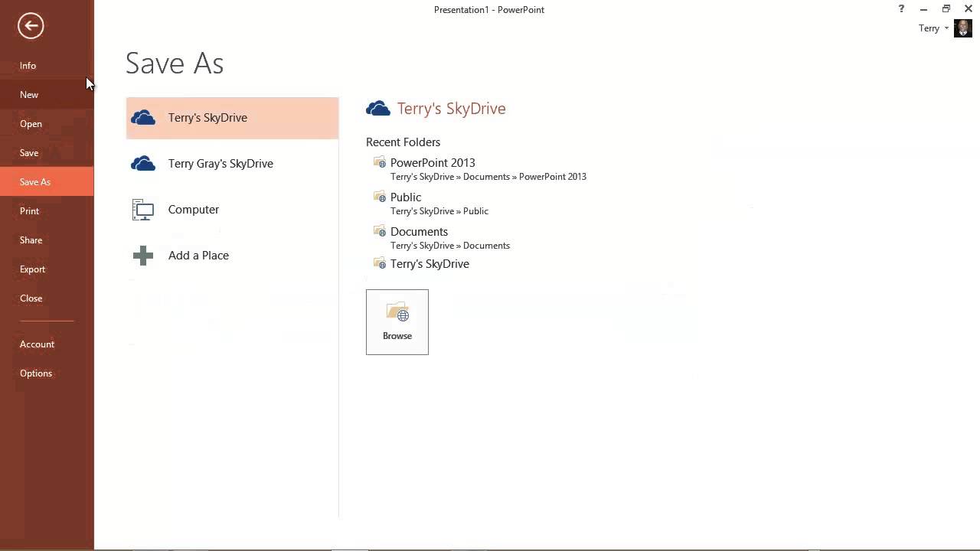
Task: Click the path "Terry's SkyDrive » Public"
Action: [x=439, y=211]
